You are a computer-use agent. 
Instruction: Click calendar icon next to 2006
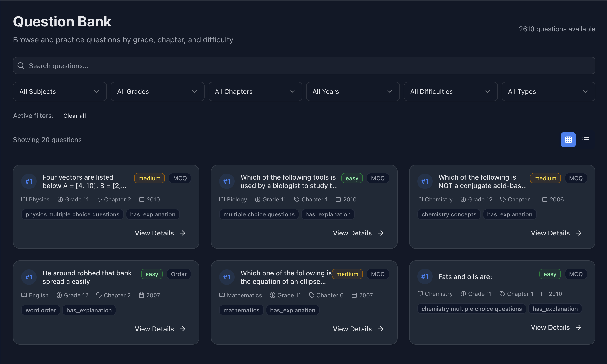[x=544, y=199]
